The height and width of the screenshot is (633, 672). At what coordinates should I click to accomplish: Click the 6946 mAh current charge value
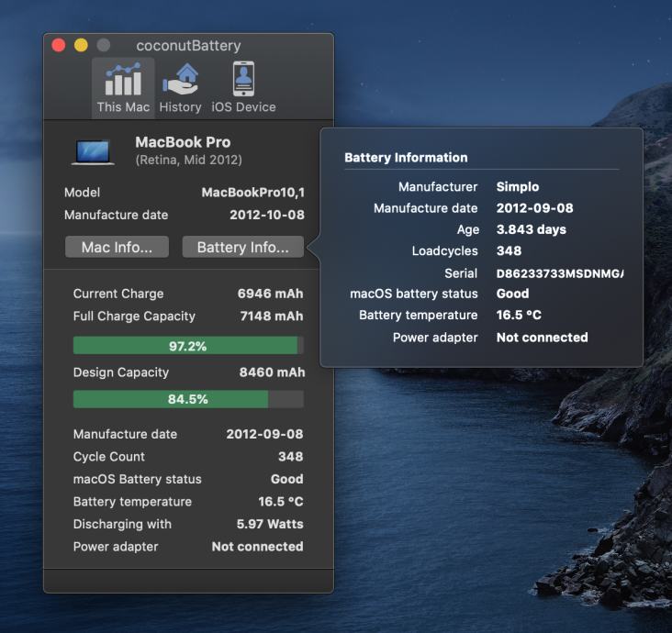coord(270,294)
